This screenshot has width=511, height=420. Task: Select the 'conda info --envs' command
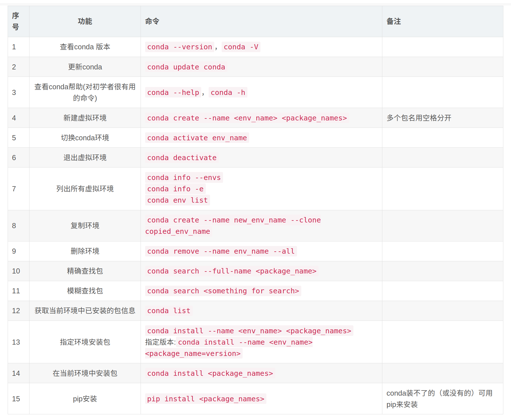[184, 178]
